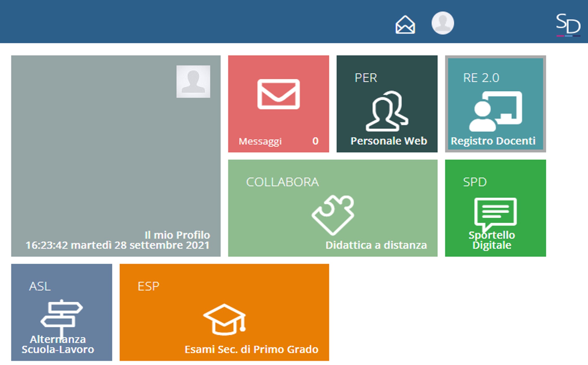
Task: Launch Alternanza Scuola-Lavoro
Action: coord(58,344)
